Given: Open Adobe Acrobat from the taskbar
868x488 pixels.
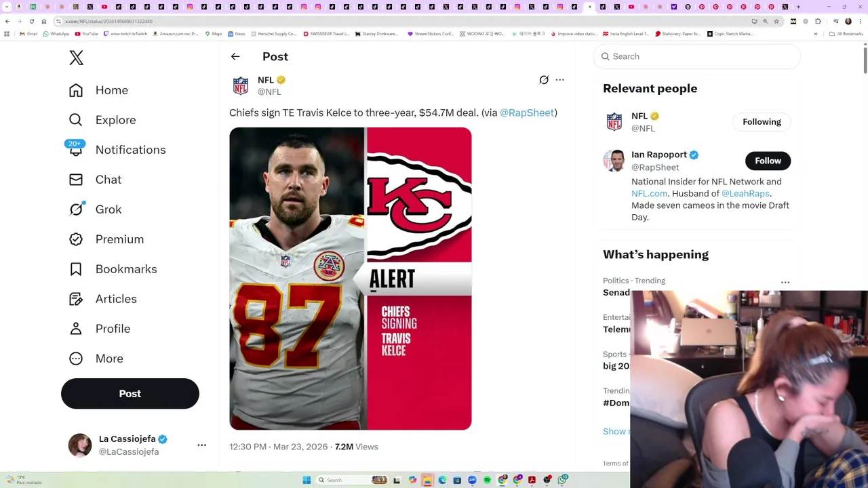Looking at the screenshot, I should click(x=532, y=480).
